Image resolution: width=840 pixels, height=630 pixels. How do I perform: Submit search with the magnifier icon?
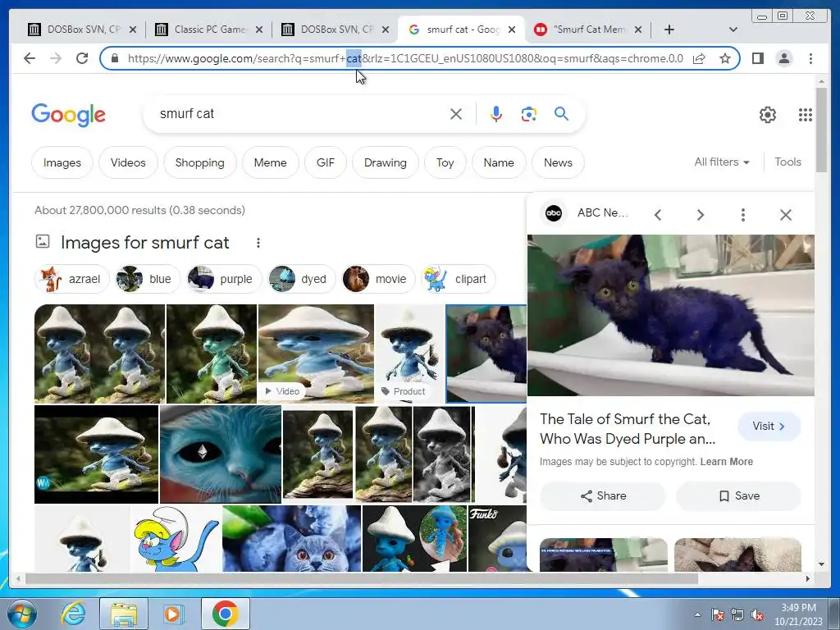click(561, 113)
